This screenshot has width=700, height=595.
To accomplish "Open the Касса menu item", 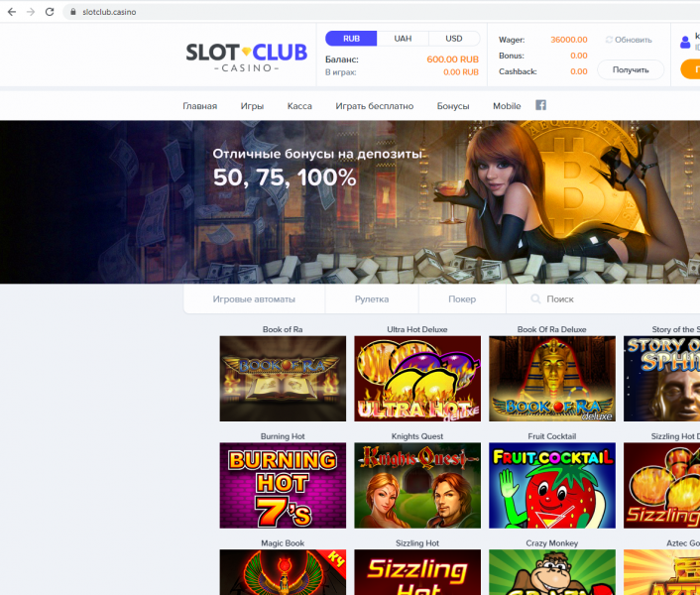I will [299, 106].
